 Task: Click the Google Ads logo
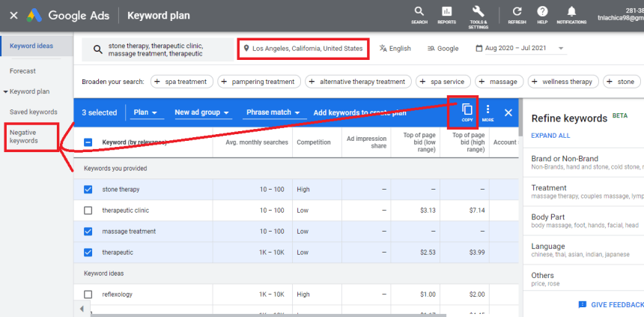tap(34, 16)
